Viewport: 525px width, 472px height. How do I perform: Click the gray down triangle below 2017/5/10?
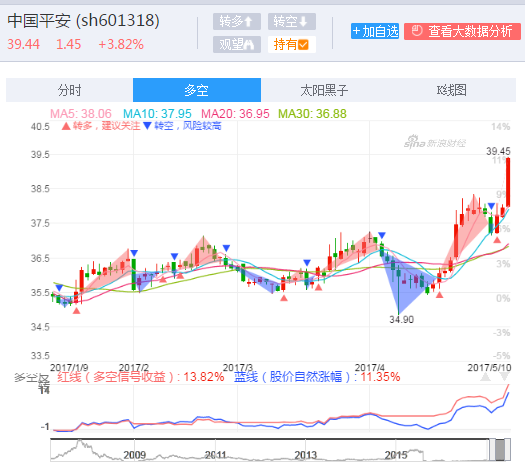pyautogui.click(x=505, y=377)
